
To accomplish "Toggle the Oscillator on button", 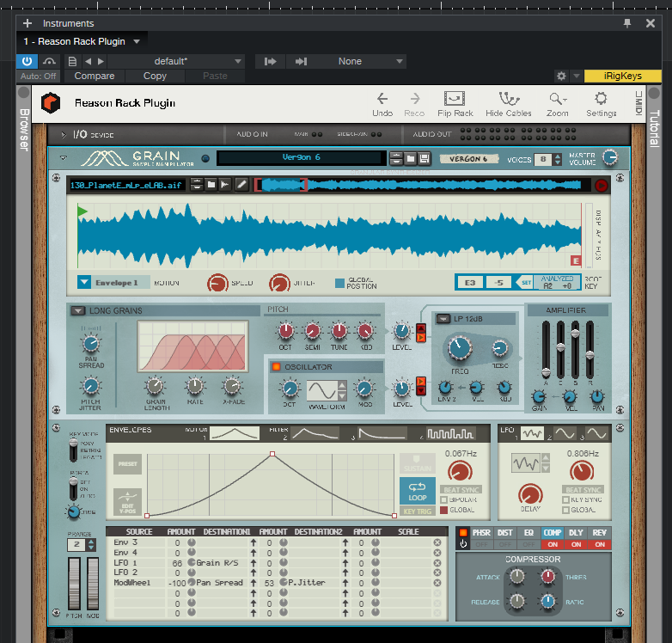I will [x=276, y=367].
